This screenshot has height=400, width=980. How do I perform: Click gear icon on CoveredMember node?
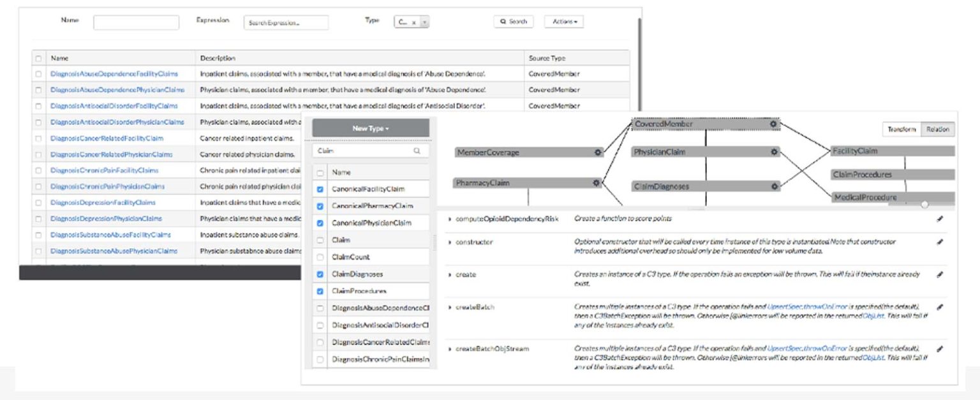coord(773,124)
